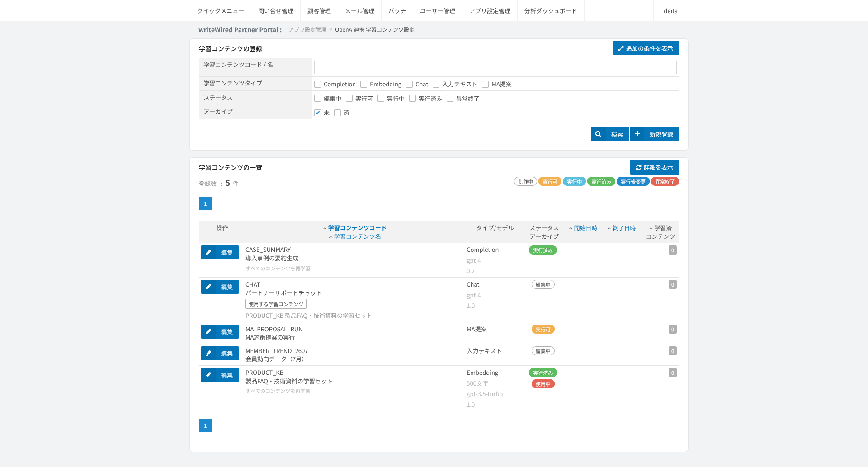Viewport: 868px width, 467px height.
Task: Open the 分析ダッシュボード menu
Action: coord(551,11)
